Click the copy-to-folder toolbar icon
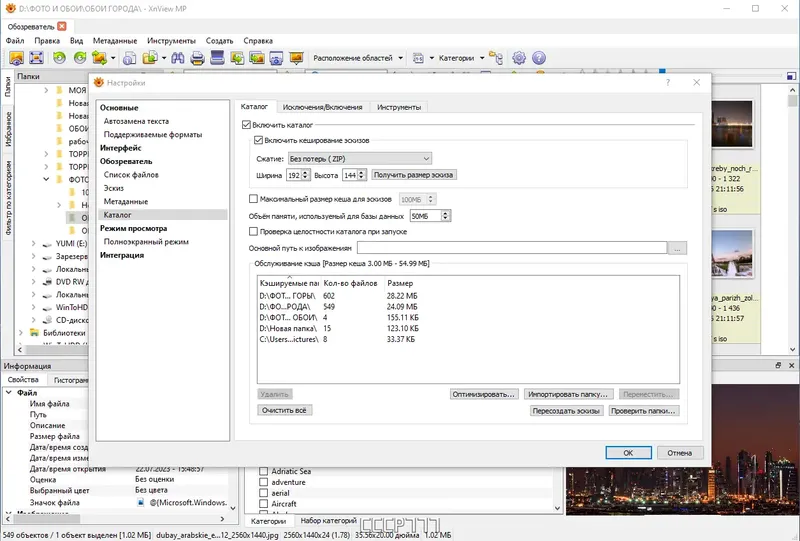This screenshot has height=541, width=800. click(x=150, y=58)
